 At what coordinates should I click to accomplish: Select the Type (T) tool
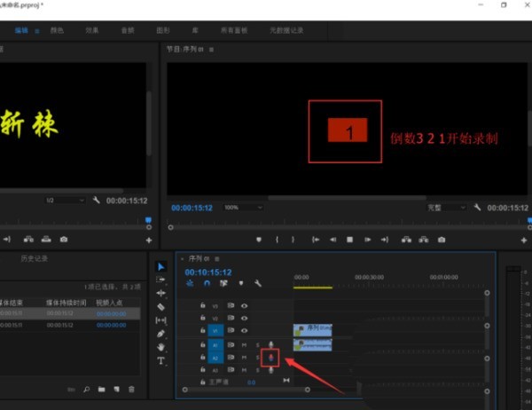tap(160, 361)
